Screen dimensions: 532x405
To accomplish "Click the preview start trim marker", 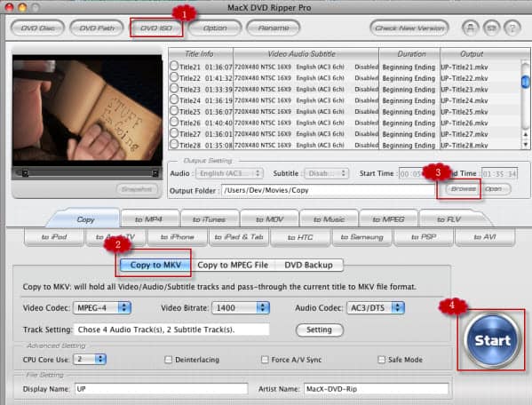I will pyautogui.click(x=25, y=173).
